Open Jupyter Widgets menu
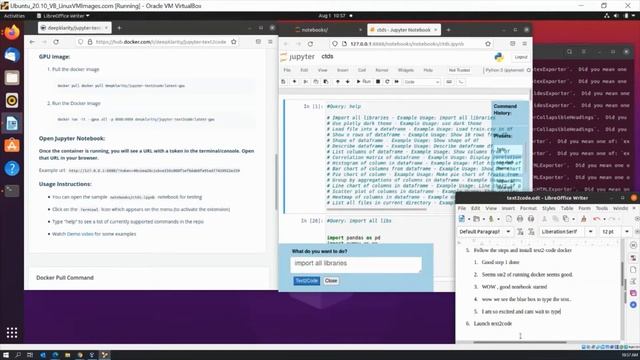 [x=406, y=70]
